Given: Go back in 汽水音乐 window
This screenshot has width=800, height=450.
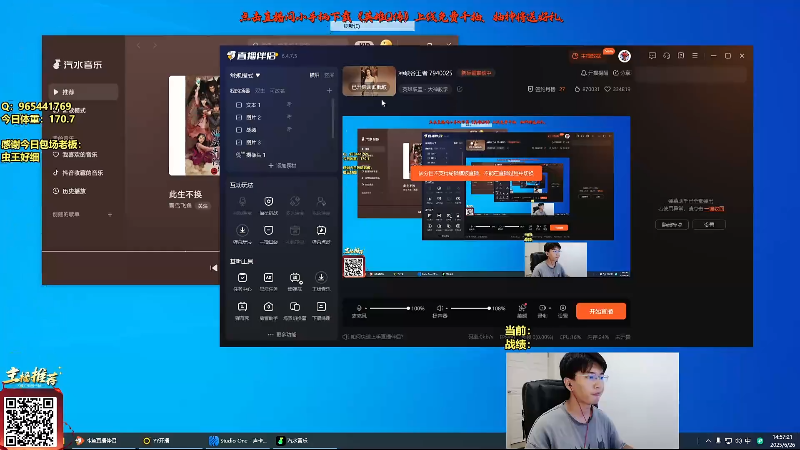Looking at the screenshot, I should 139,45.
